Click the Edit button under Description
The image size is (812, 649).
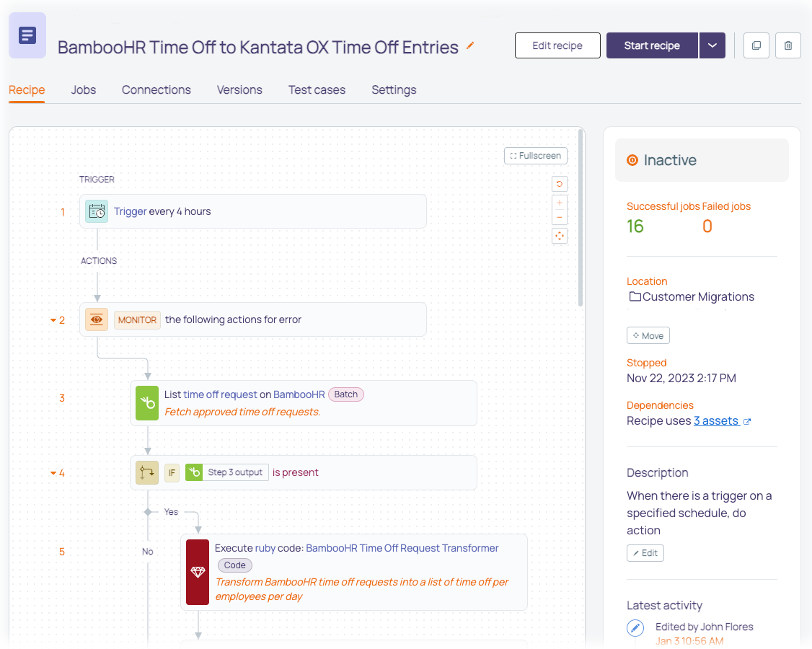[645, 553]
